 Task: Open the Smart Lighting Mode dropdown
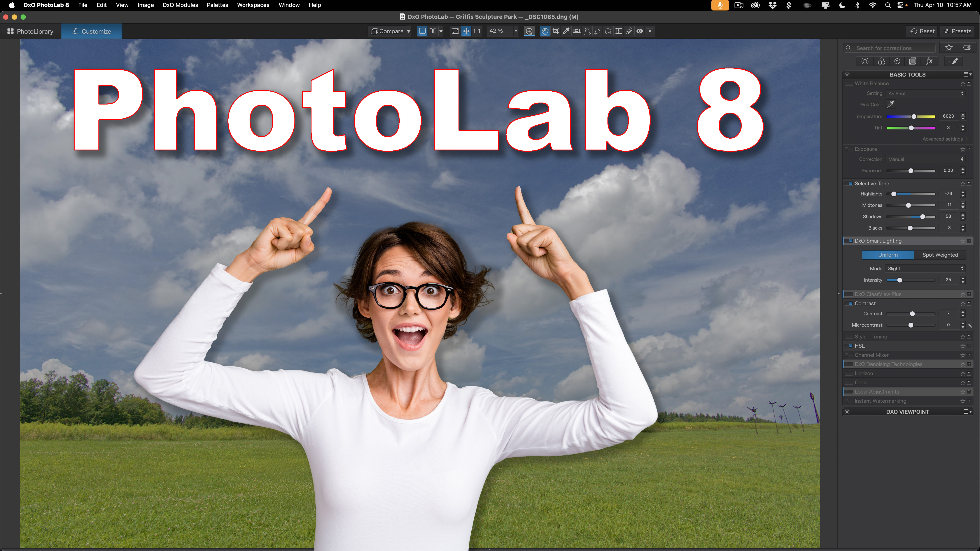click(x=925, y=269)
